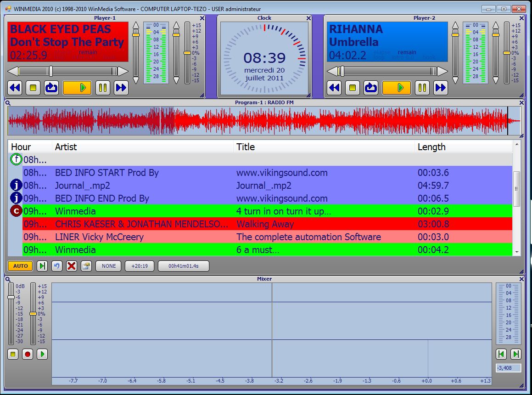This screenshot has width=532, height=395.
Task: Click the red X delete icon in playlist toolbar
Action: (x=71, y=266)
